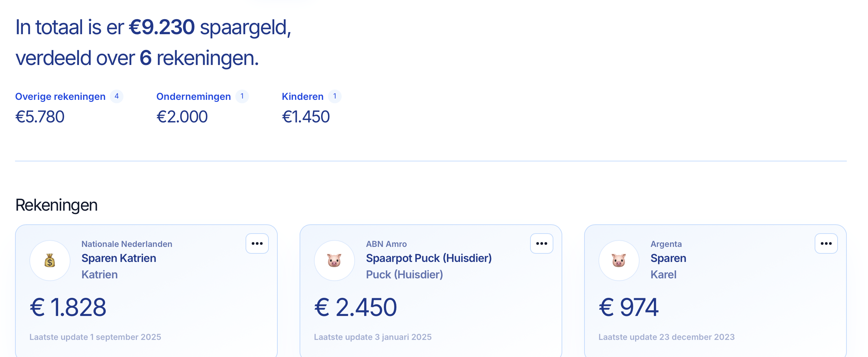Click the count badge next to Overige rekeningen

pos(117,96)
